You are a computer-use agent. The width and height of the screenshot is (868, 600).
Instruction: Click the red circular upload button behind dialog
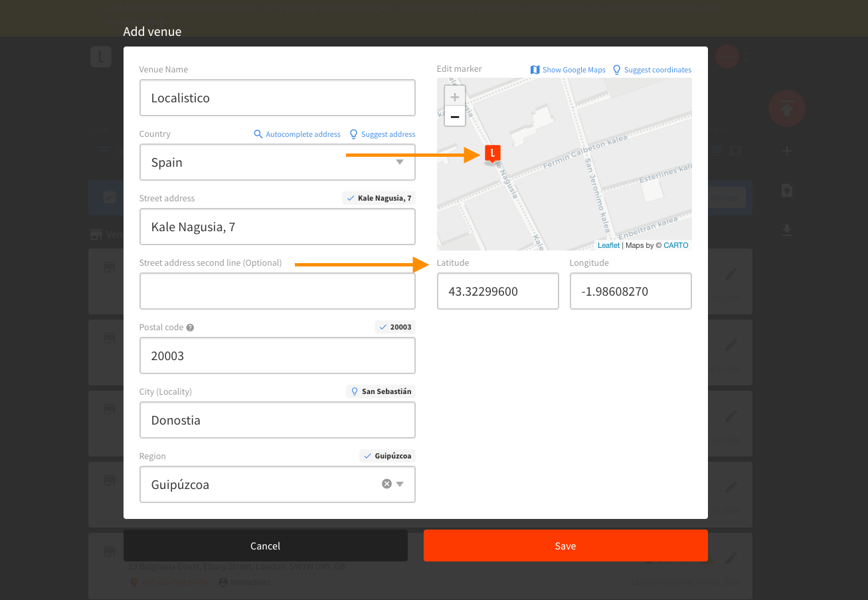787,108
